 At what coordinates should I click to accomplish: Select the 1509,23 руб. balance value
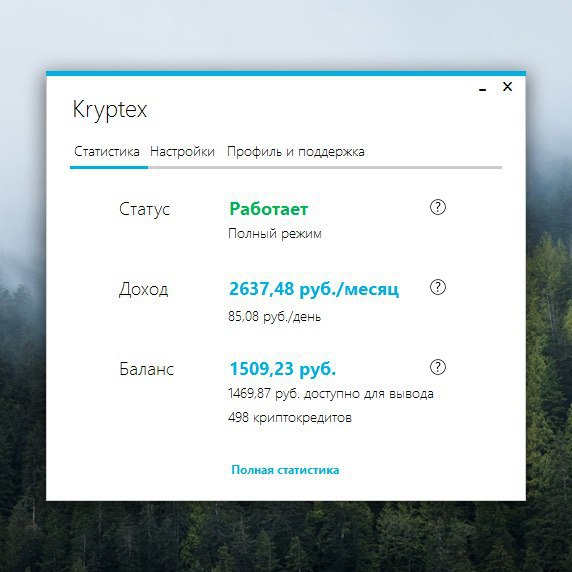283,369
